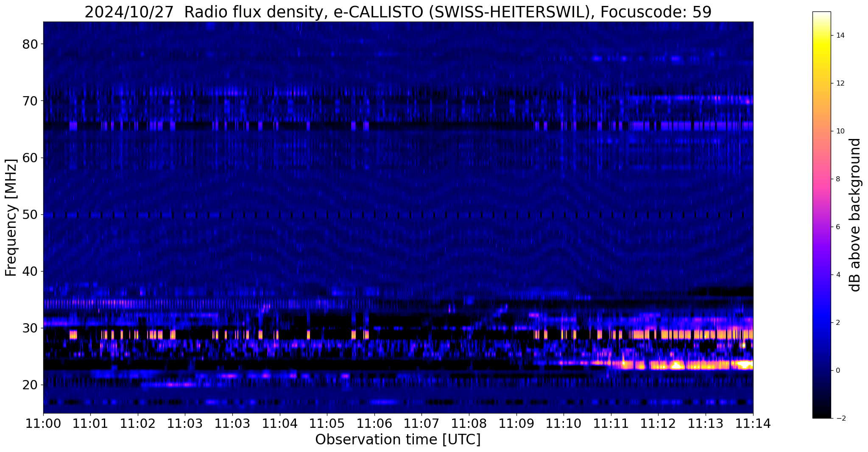Click the "dB above background" colorbar label
Screen dimensions: 868x452
tap(855, 215)
